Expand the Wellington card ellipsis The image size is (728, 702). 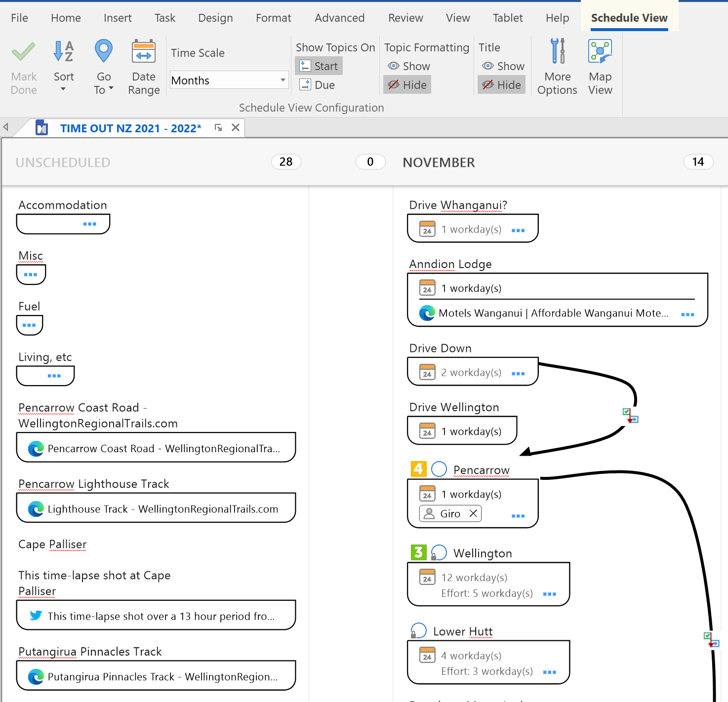tap(550, 594)
